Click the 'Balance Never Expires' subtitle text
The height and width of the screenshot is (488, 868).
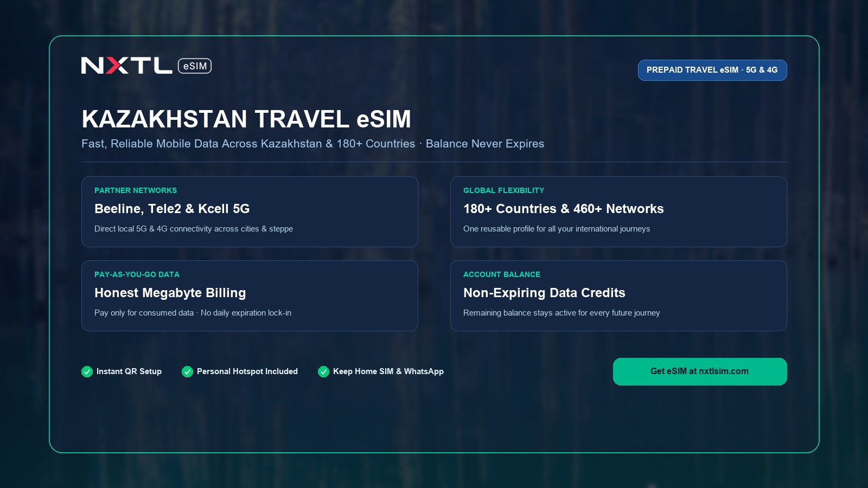coord(485,144)
